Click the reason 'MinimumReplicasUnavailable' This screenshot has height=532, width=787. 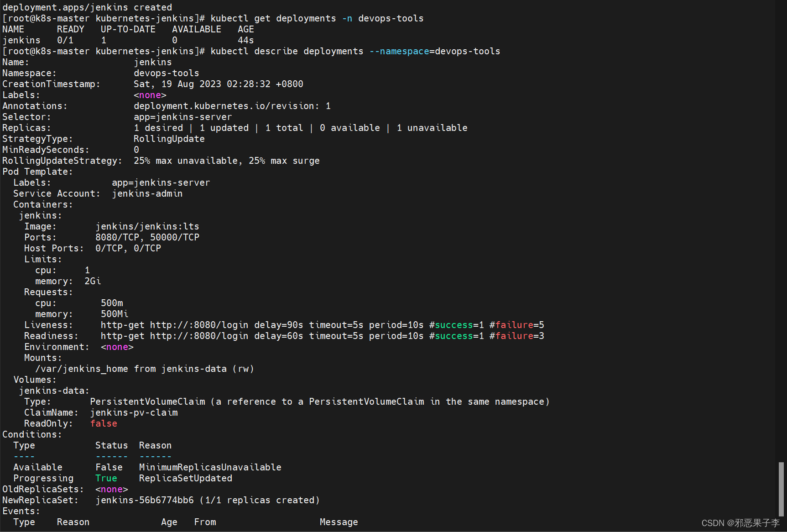pyautogui.click(x=210, y=467)
